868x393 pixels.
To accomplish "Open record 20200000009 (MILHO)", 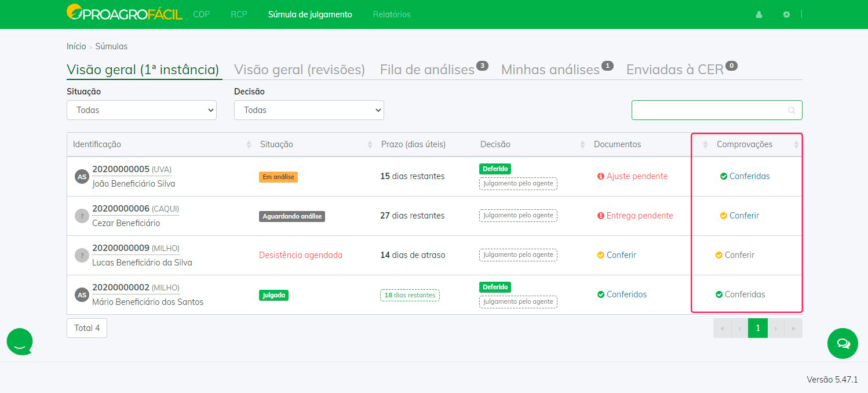I will coord(136,248).
